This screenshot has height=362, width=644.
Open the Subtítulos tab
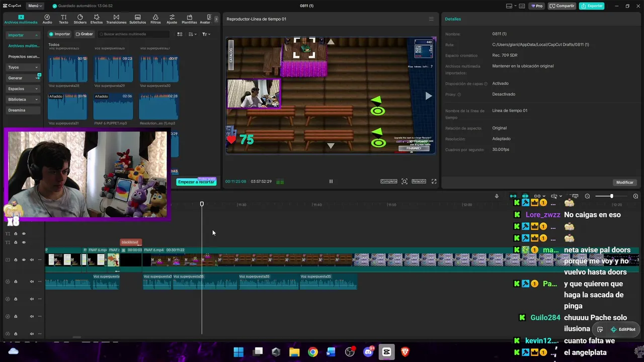(x=138, y=19)
